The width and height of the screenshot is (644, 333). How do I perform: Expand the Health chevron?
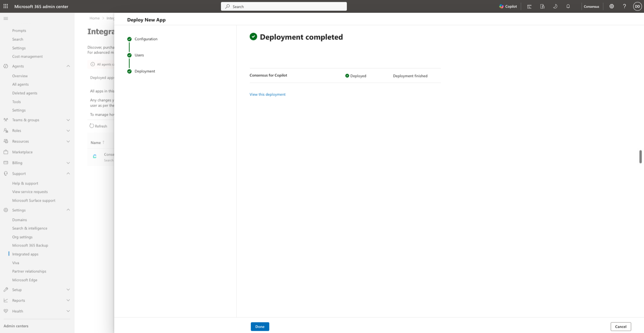(68, 311)
